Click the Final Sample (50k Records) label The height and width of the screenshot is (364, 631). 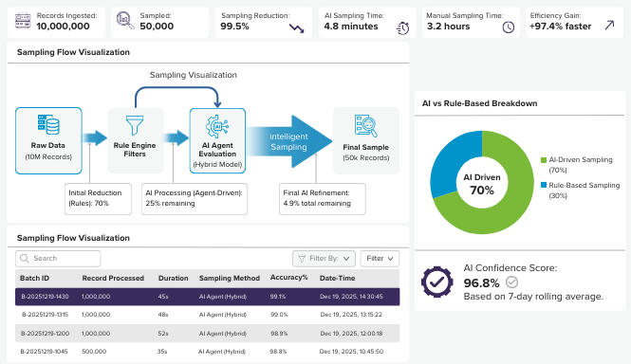click(366, 153)
